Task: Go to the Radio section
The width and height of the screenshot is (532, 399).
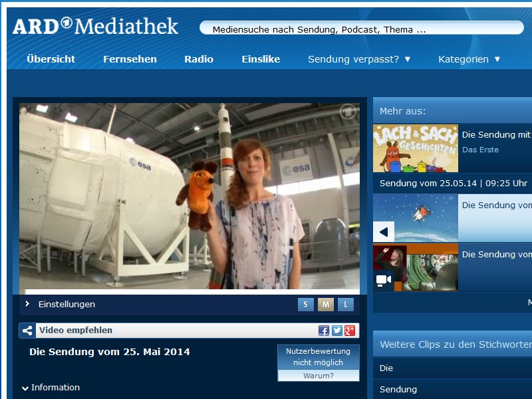Action: 199,59
